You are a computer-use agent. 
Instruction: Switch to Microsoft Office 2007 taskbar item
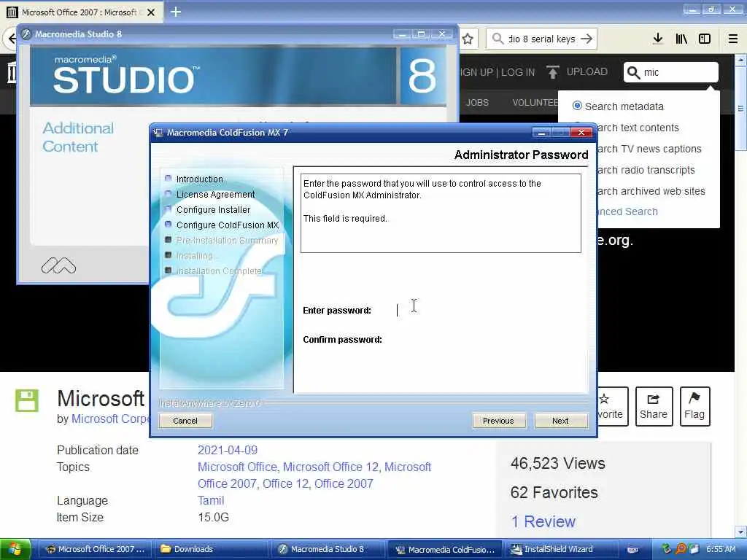95,549
